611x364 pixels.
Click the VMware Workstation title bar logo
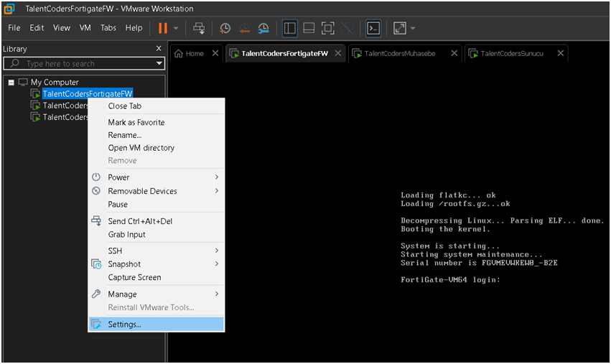pos(9,9)
